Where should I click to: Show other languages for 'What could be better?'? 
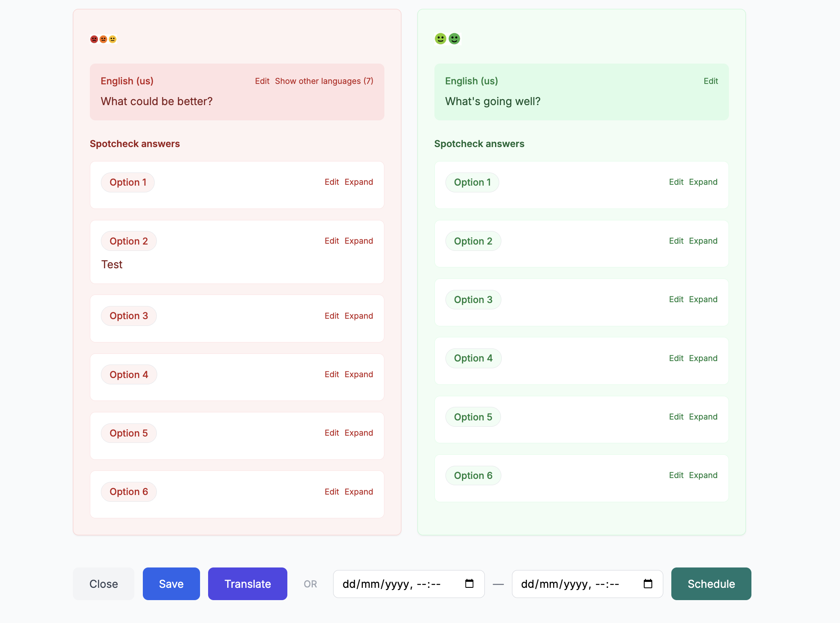(x=324, y=81)
